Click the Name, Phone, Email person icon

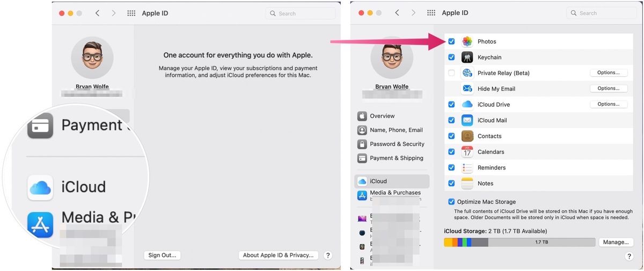tap(362, 130)
